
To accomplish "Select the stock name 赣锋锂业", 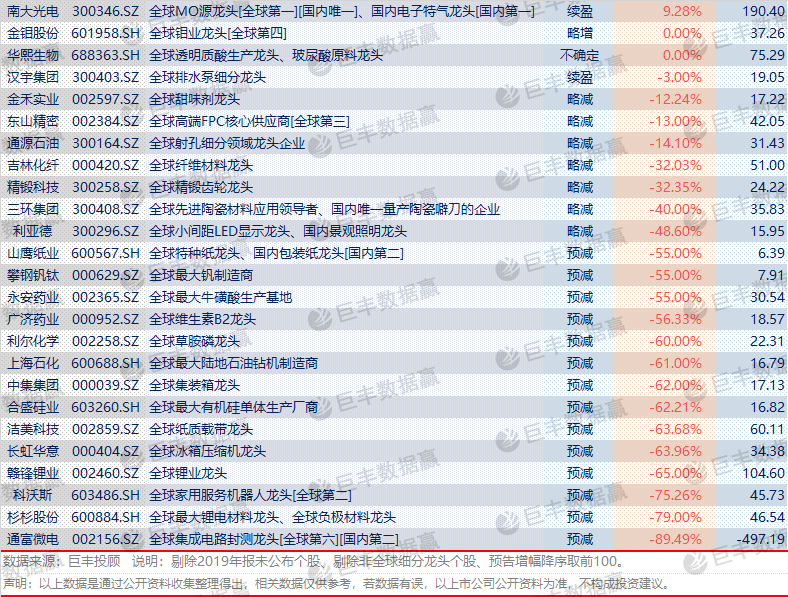I will [33, 473].
